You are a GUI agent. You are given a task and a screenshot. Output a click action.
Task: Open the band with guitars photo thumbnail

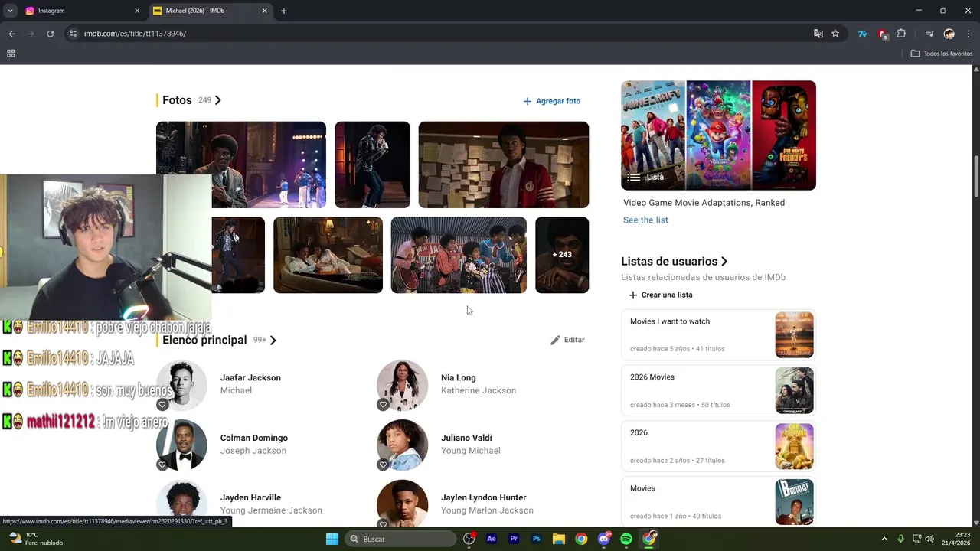(x=459, y=255)
